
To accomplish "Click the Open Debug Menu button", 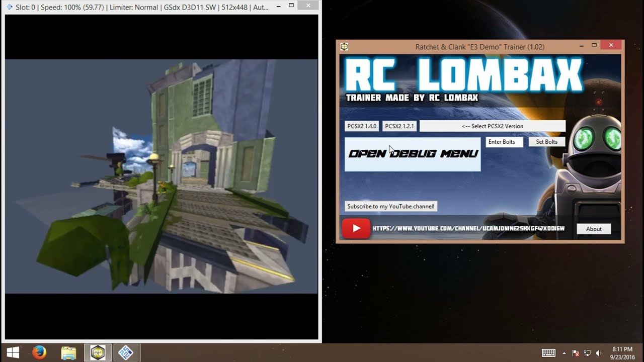I will [413, 154].
